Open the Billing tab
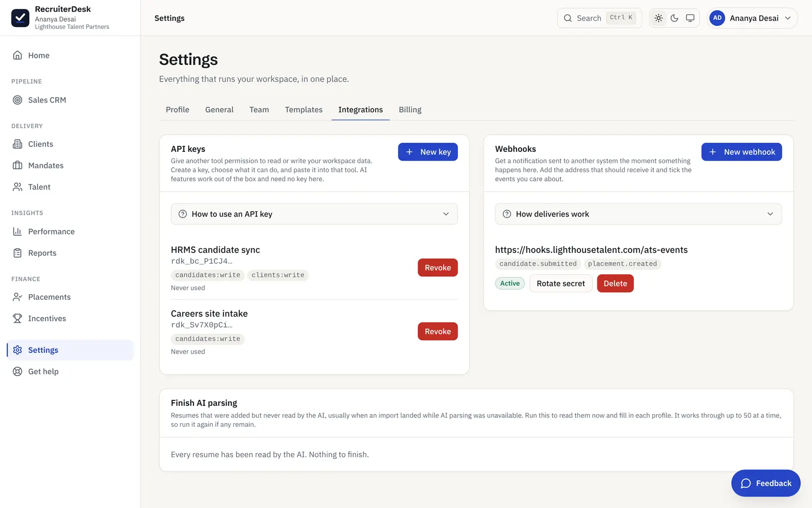 [x=410, y=110]
